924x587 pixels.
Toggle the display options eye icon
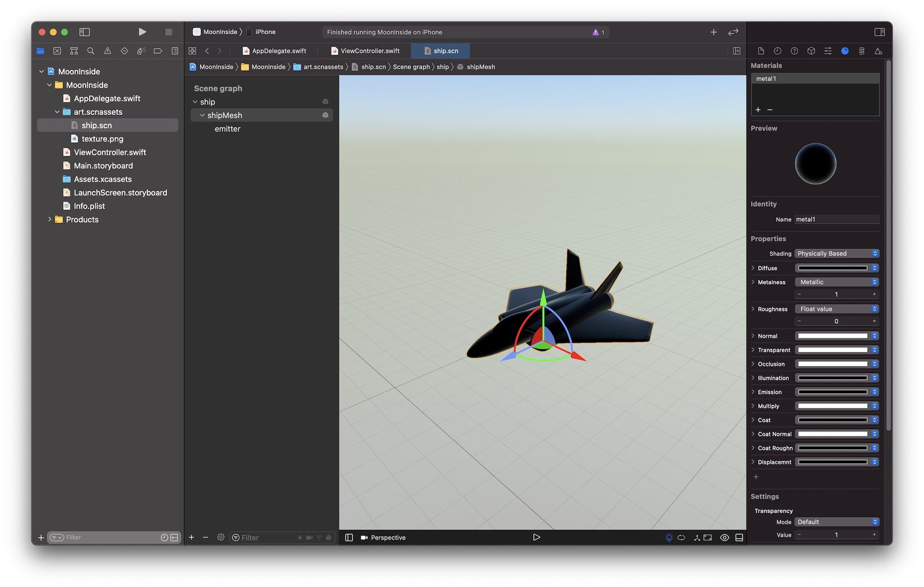pyautogui.click(x=724, y=537)
